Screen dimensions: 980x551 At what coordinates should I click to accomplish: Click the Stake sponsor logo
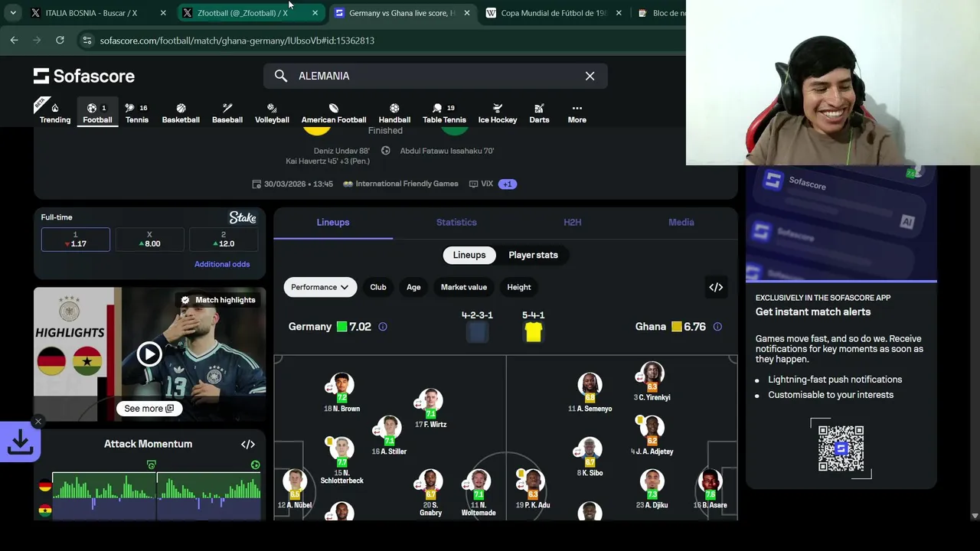pyautogui.click(x=243, y=217)
